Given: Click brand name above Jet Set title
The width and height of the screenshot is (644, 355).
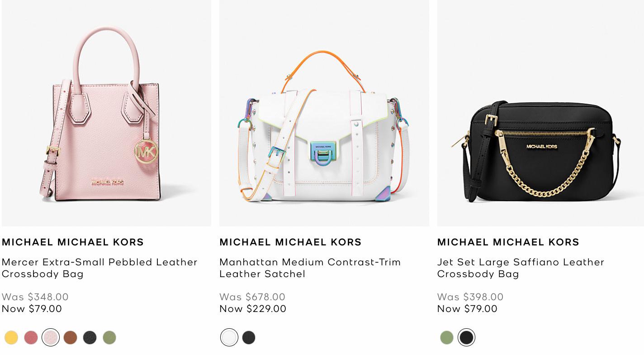Looking at the screenshot, I should tap(508, 242).
